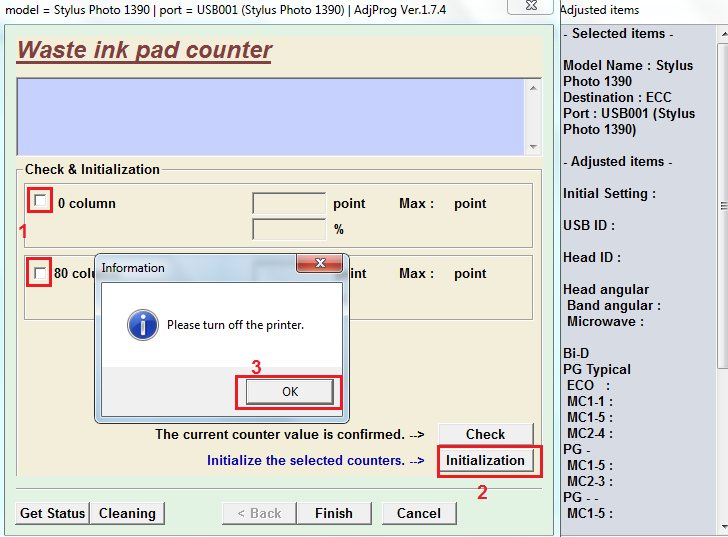Click the 'Band angular :' entry
The width and height of the screenshot is (728, 537).
614,305
